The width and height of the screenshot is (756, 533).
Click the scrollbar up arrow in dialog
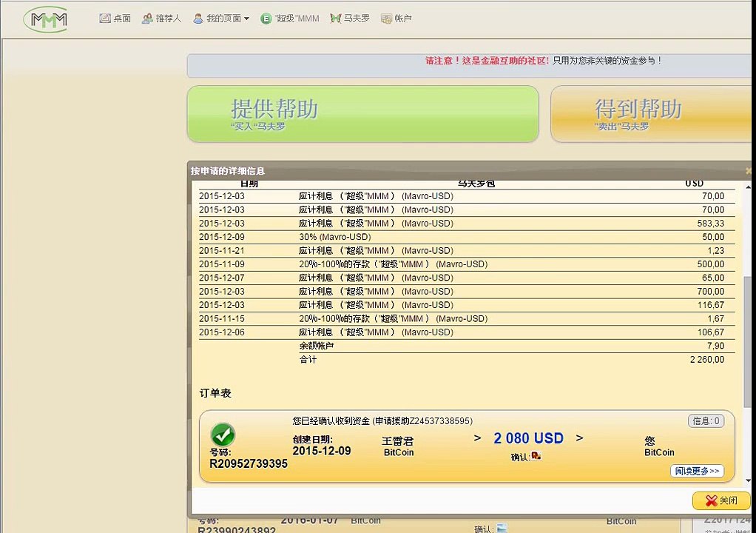[x=748, y=187]
